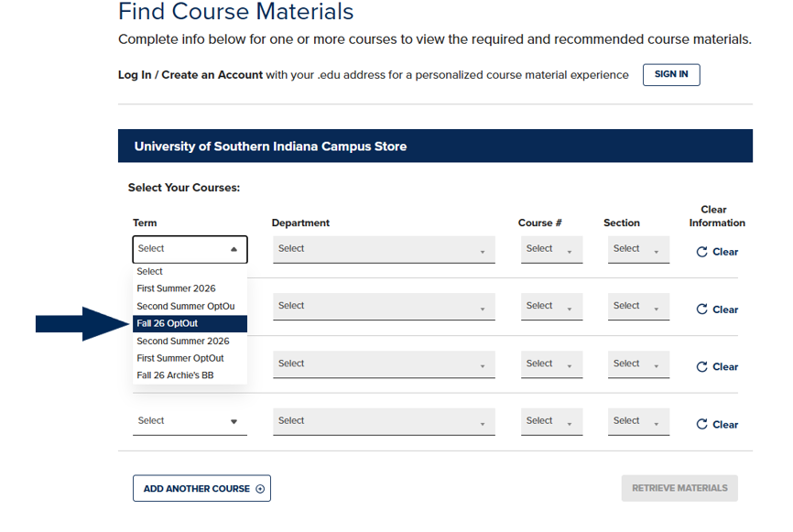Screen dimensions: 793x532
Task: Open fourth row Department dropdown
Action: tap(384, 421)
